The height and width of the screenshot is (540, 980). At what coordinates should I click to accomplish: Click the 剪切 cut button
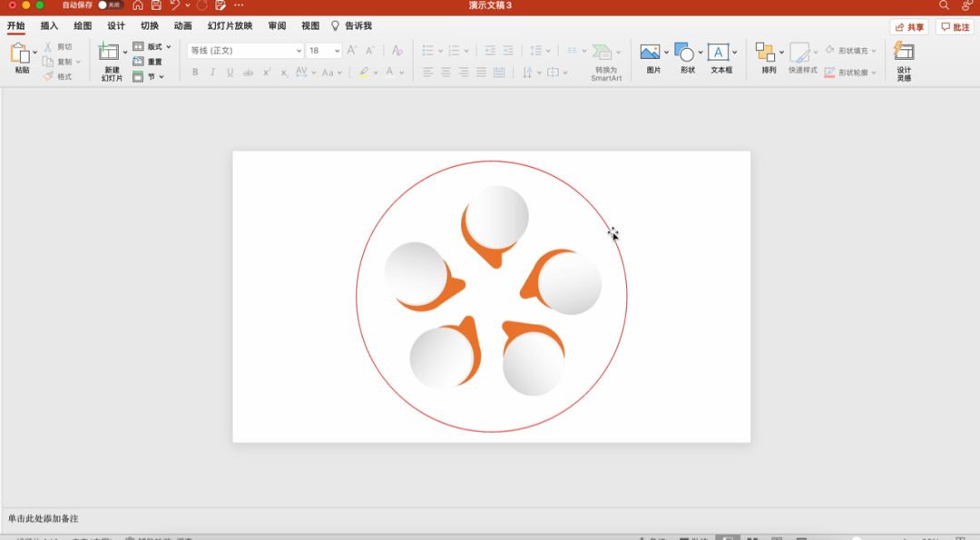[57, 47]
